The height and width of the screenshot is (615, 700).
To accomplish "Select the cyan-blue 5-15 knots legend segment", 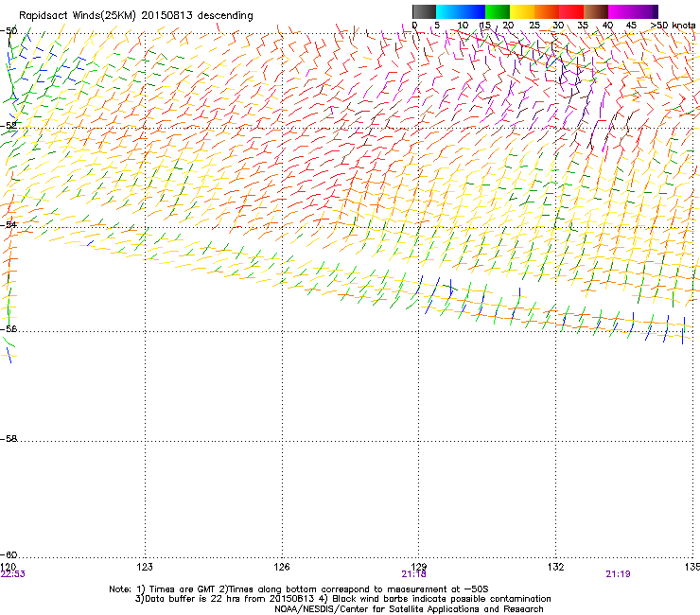I will (461, 11).
